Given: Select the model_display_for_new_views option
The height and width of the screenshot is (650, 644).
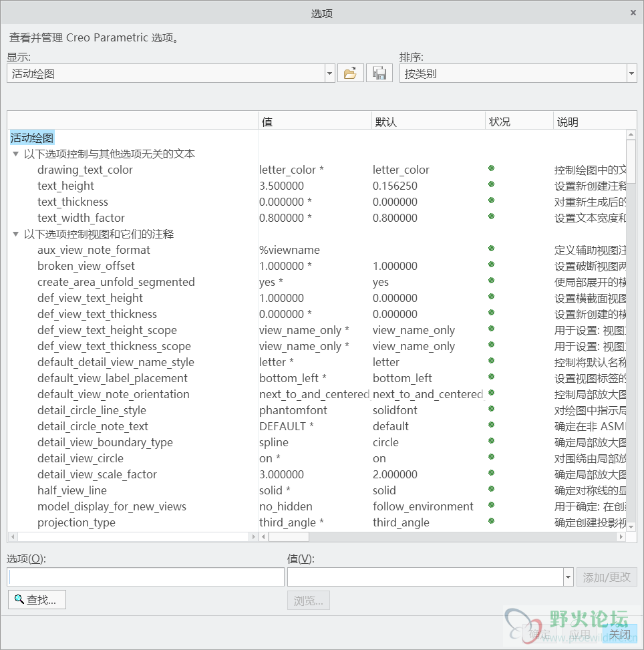Looking at the screenshot, I should [112, 506].
